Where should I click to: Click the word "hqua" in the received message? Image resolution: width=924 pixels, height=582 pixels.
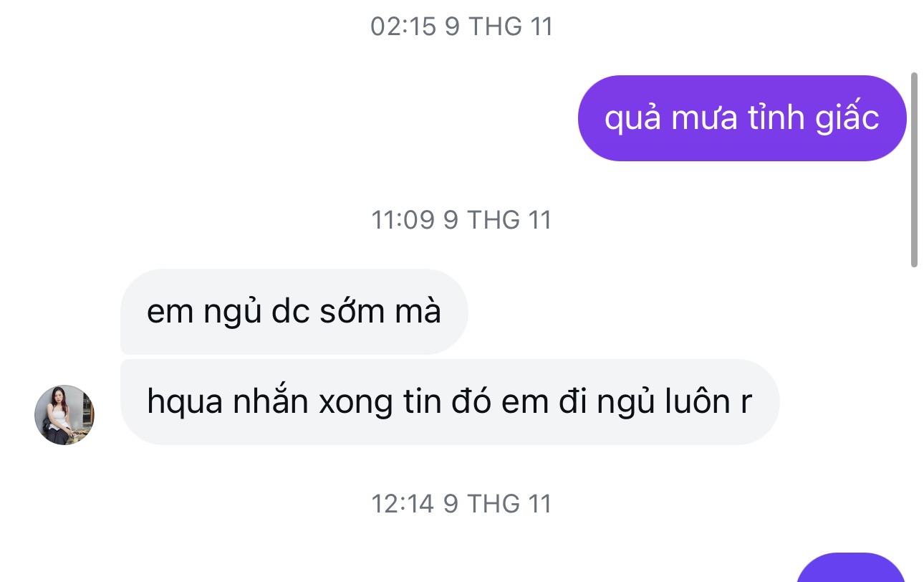(x=184, y=403)
